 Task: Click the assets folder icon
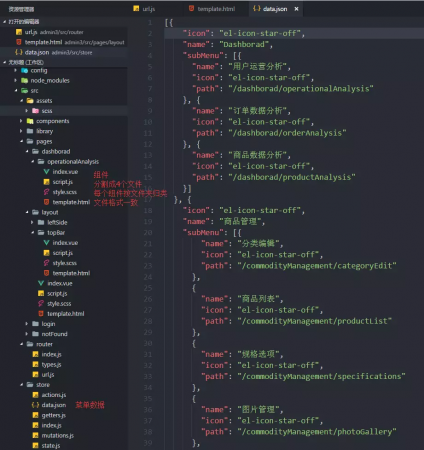[30, 101]
